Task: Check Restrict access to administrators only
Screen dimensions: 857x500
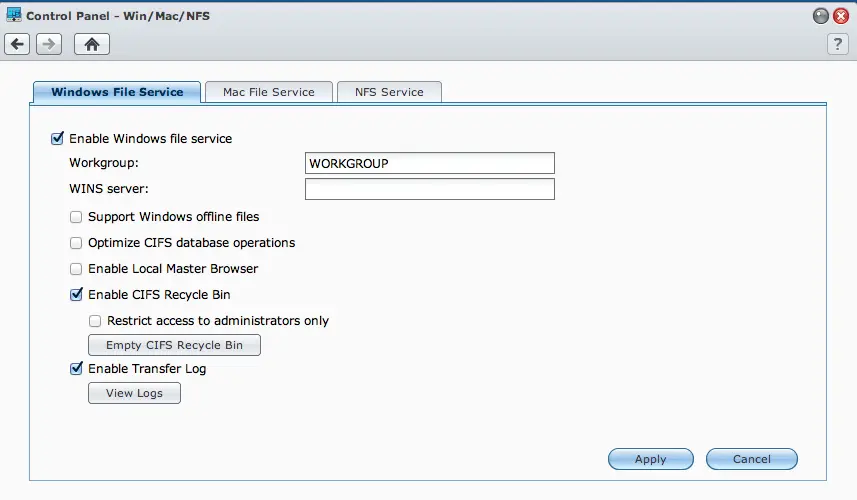Action: 95,321
